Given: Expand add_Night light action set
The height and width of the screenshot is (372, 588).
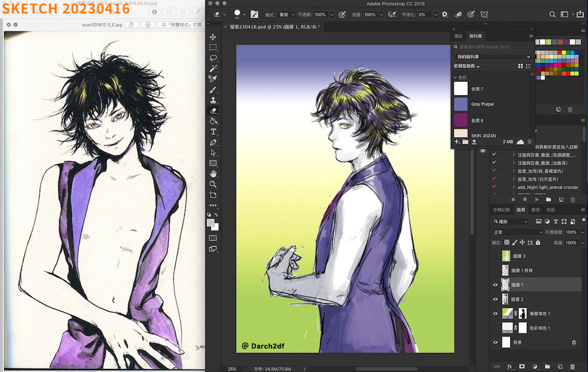Looking at the screenshot, I should coord(513,187).
